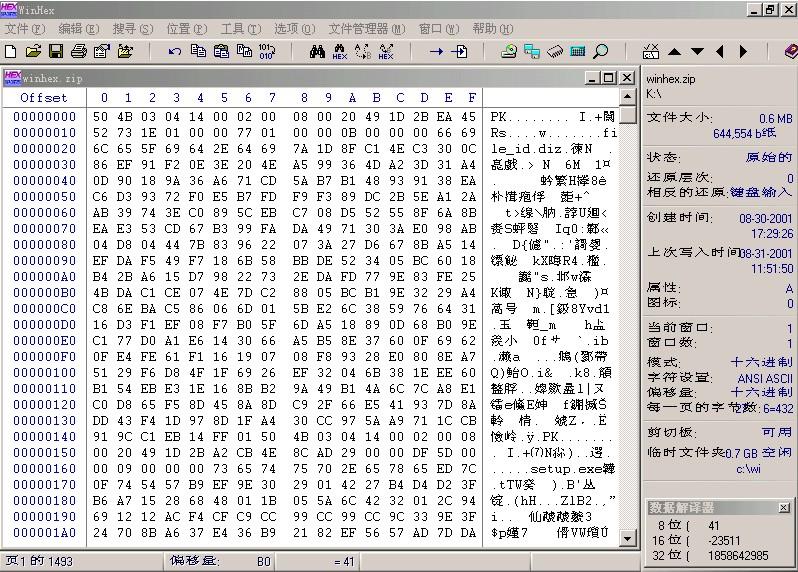Click the magnifying glass Analyze icon
The width and height of the screenshot is (798, 572).
click(x=601, y=51)
